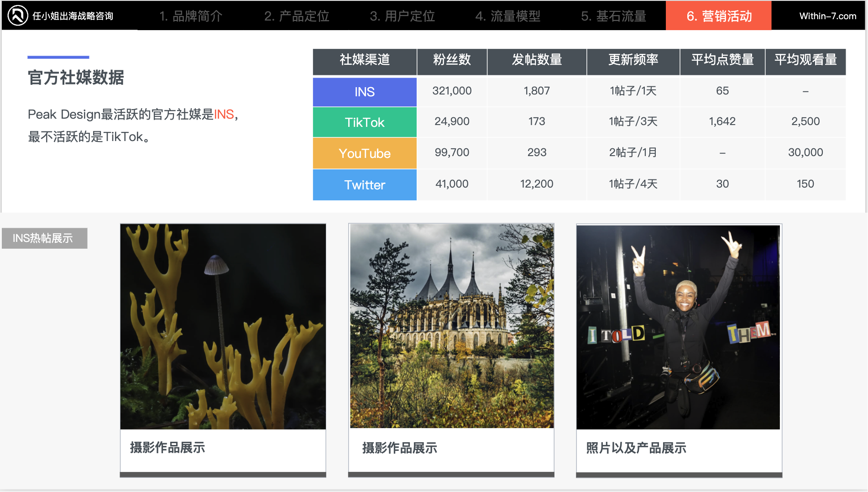Screen dimensions: 868x492
Task: Click the INS average likes value 65
Action: tap(722, 91)
